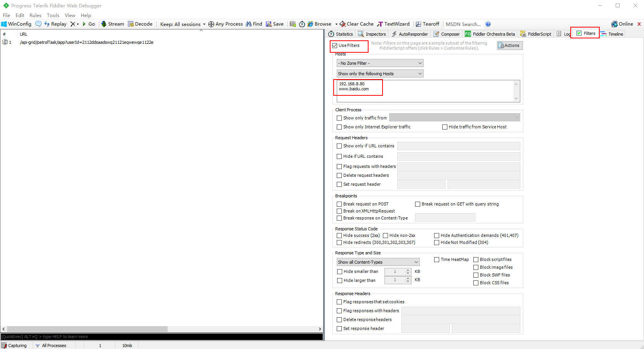Clear Cache from toolbar
The width and height of the screenshot is (644, 349).
point(357,24)
